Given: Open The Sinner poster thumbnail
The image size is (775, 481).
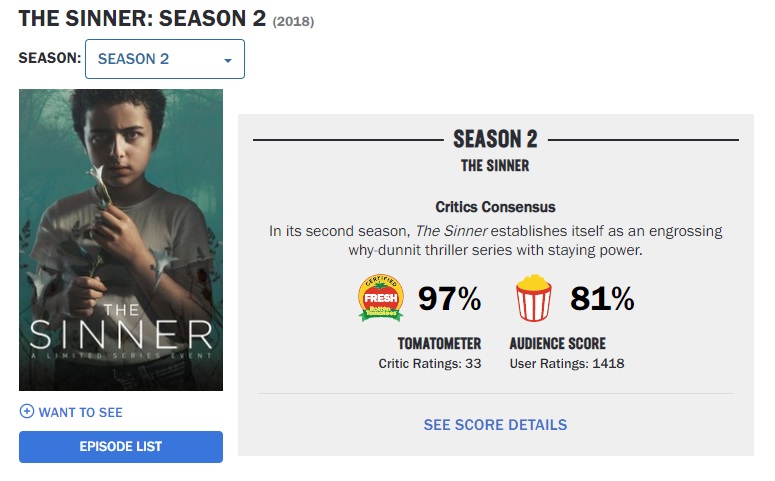Looking at the screenshot, I should click(x=121, y=240).
